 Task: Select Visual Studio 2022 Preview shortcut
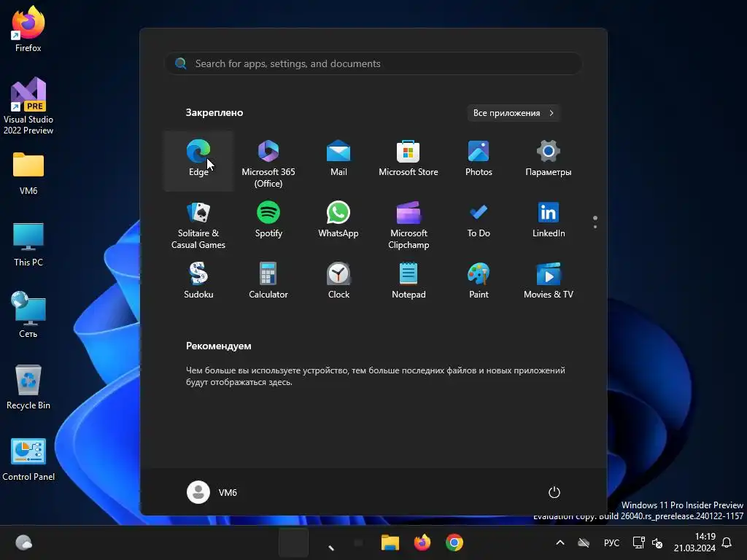click(x=28, y=106)
